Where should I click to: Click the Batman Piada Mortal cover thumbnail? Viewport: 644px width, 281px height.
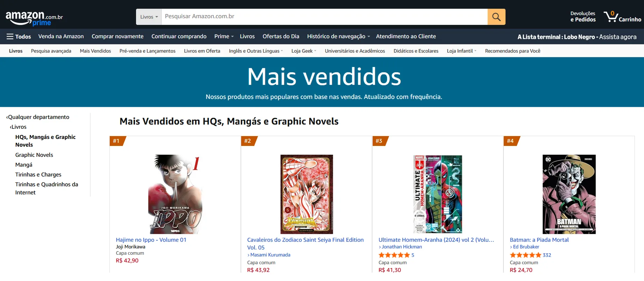point(569,194)
